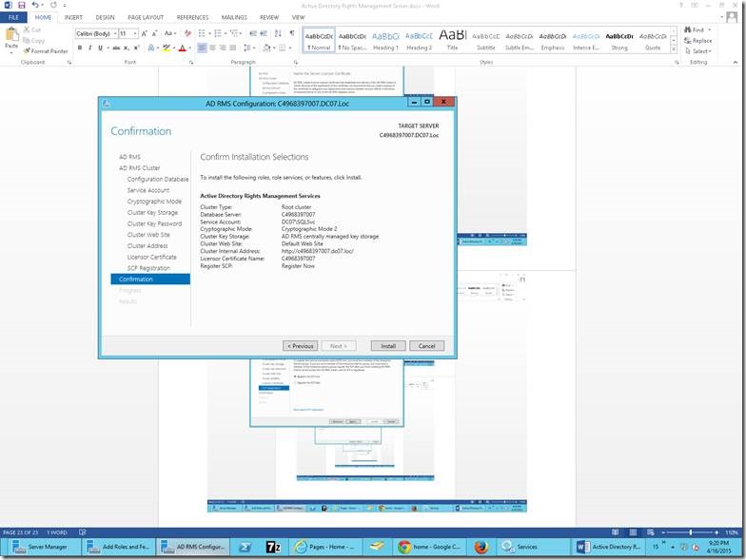Align text right

coord(223,48)
